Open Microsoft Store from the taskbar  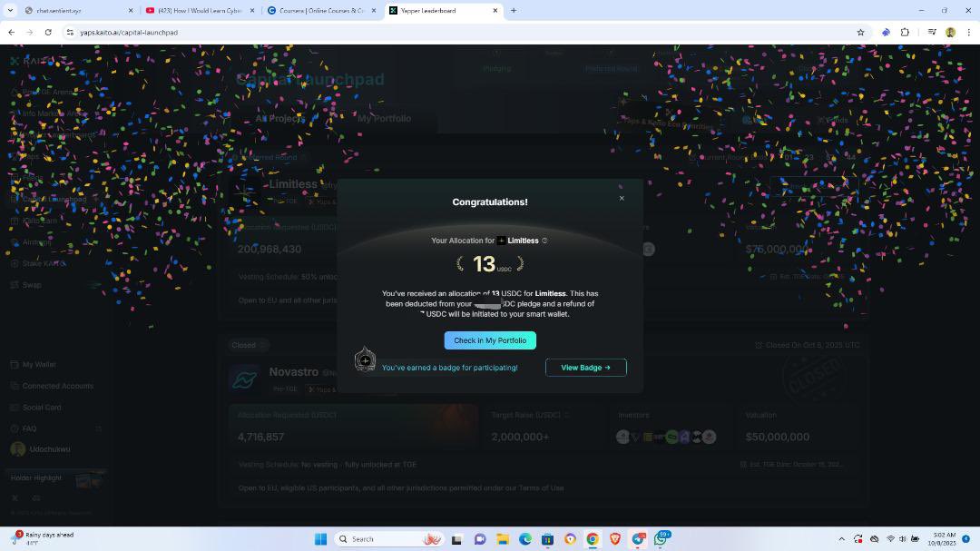click(547, 539)
